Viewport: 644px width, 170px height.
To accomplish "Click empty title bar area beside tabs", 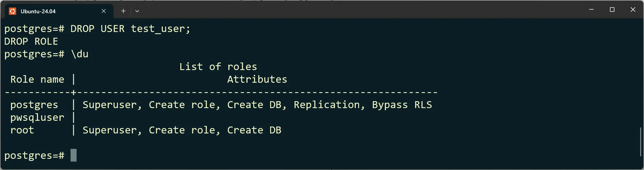I will pyautogui.click(x=362, y=10).
